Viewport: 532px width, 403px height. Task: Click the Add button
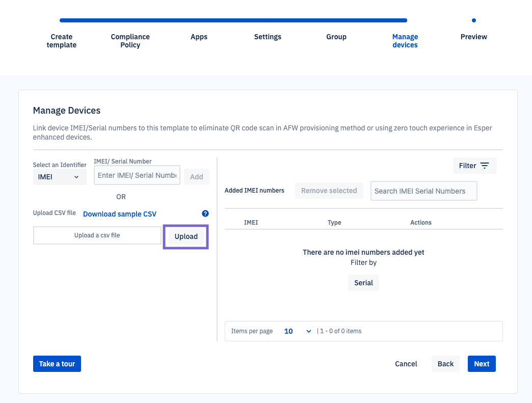click(x=197, y=177)
